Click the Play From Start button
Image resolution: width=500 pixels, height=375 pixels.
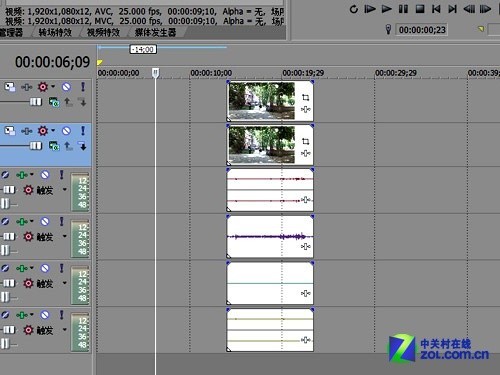click(370, 9)
